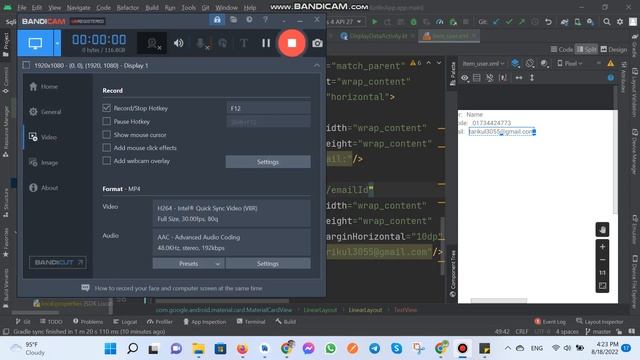
Task: Open device API 27 dropdown
Action: [345, 22]
